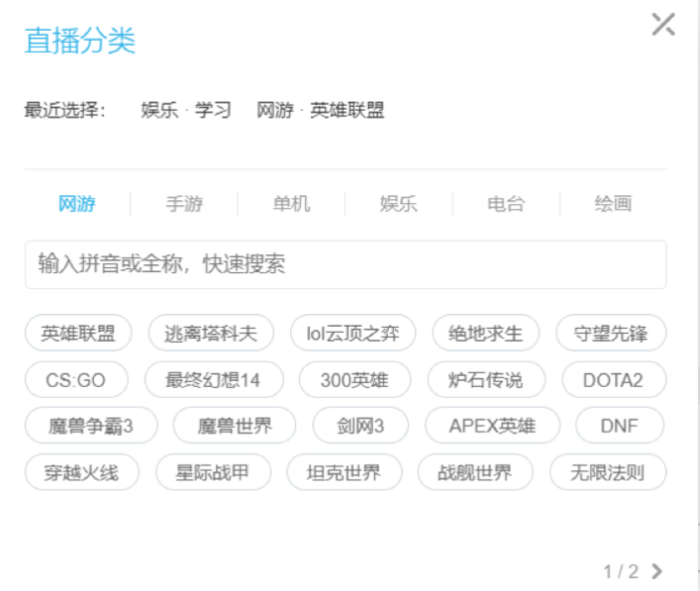
Task: Pick the APEX英雄 tag
Action: [x=492, y=427]
